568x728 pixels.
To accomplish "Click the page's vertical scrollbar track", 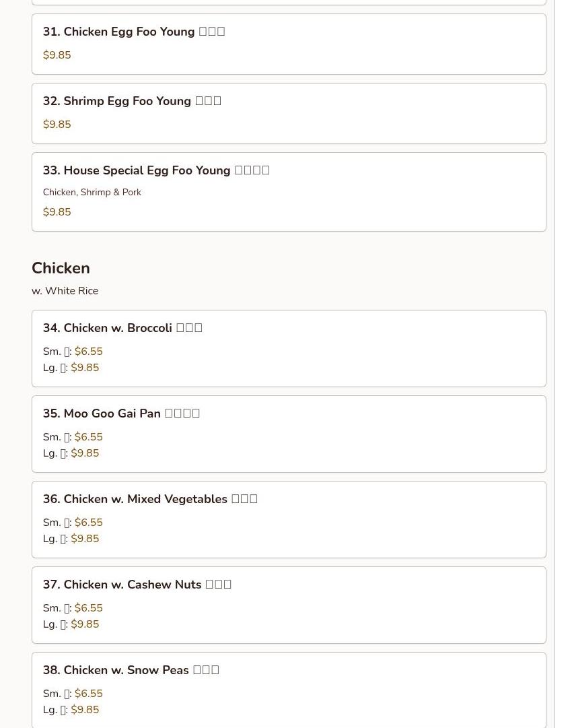I will (561, 364).
